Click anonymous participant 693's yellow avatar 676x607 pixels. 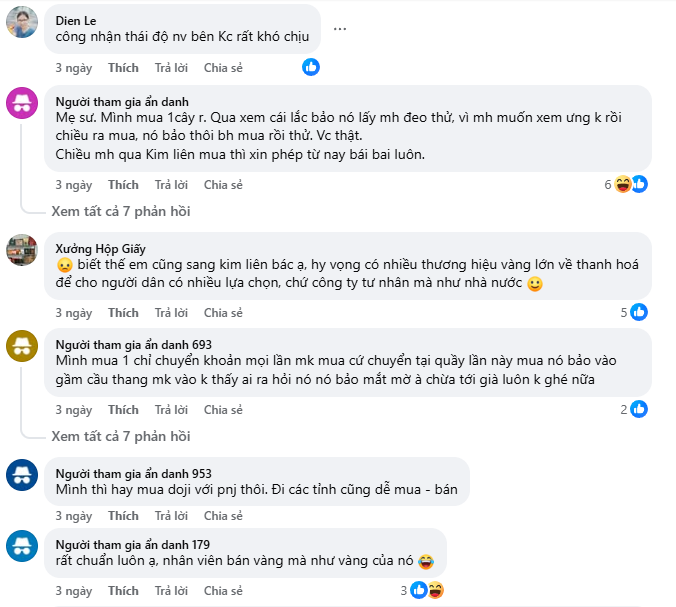[x=22, y=346]
